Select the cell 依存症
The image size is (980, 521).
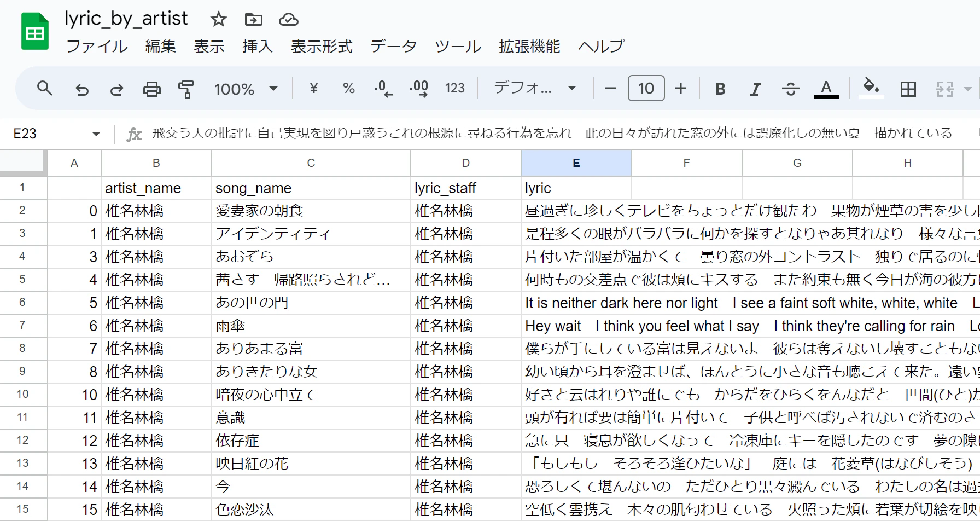click(x=311, y=441)
